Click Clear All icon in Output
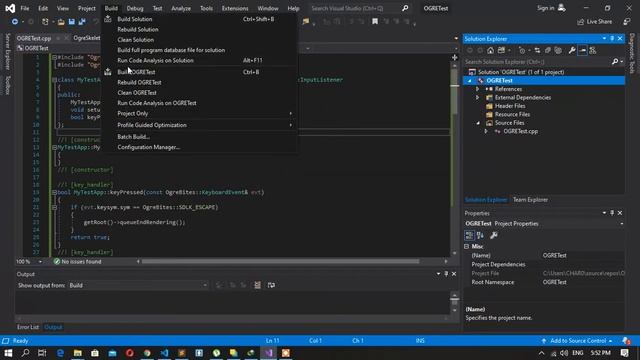The width and height of the screenshot is (640, 360). (258, 285)
